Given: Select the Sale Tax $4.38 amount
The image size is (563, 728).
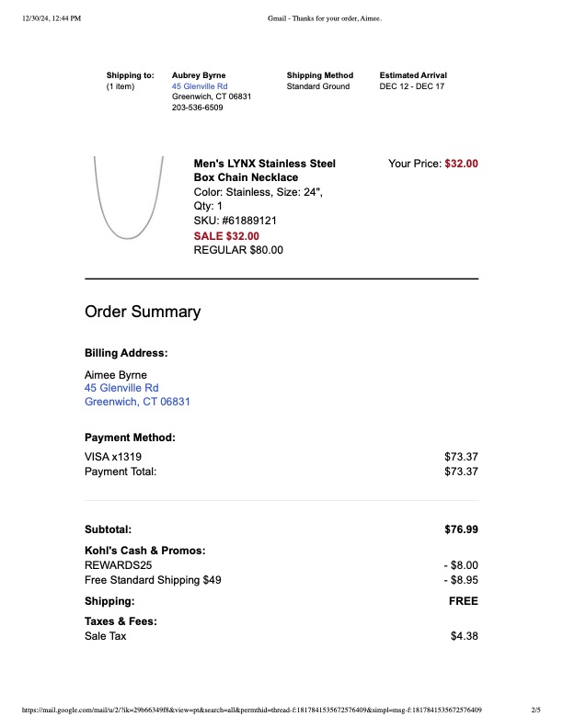Looking at the screenshot, I should tap(464, 636).
